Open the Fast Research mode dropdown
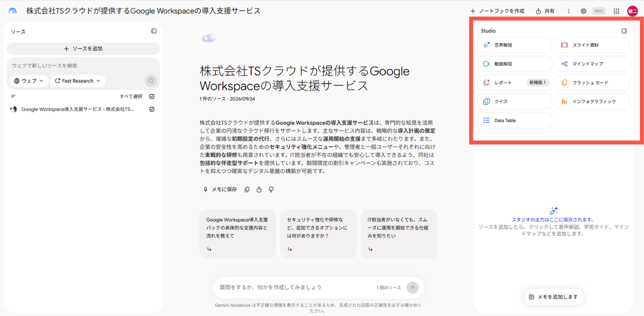Image resolution: width=644 pixels, height=316 pixels. tap(77, 81)
